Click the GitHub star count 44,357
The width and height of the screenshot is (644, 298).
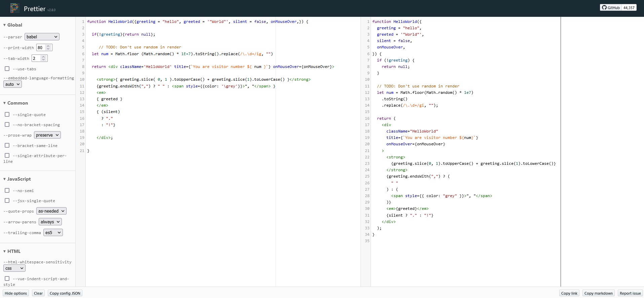(x=629, y=7)
